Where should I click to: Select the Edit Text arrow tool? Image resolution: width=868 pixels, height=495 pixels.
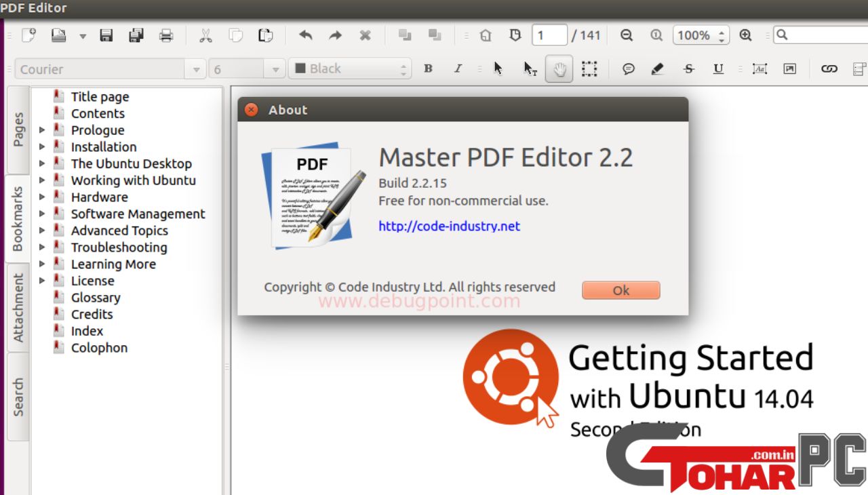click(x=530, y=68)
